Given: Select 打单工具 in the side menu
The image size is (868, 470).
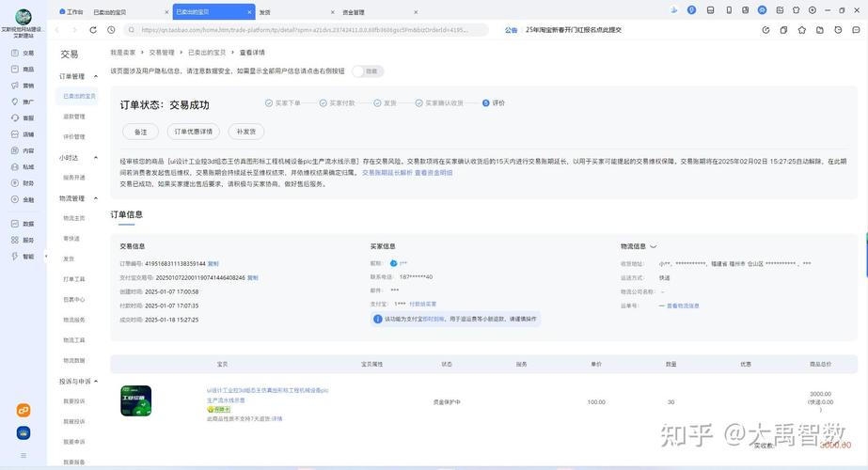Looking at the screenshot, I should pos(74,279).
